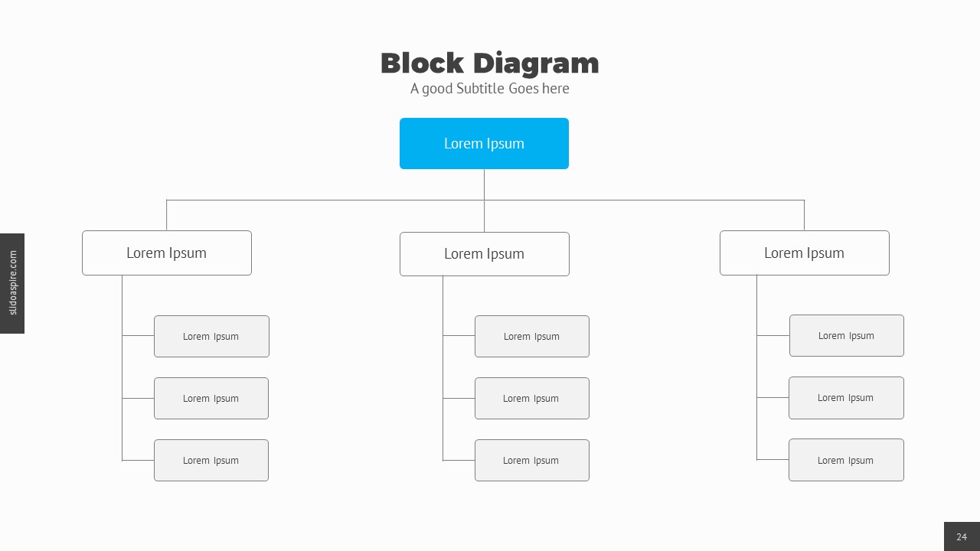Select the blue Lorem Ipsum root block
Image resolution: width=980 pixels, height=551 pixels.
pyautogui.click(x=484, y=143)
